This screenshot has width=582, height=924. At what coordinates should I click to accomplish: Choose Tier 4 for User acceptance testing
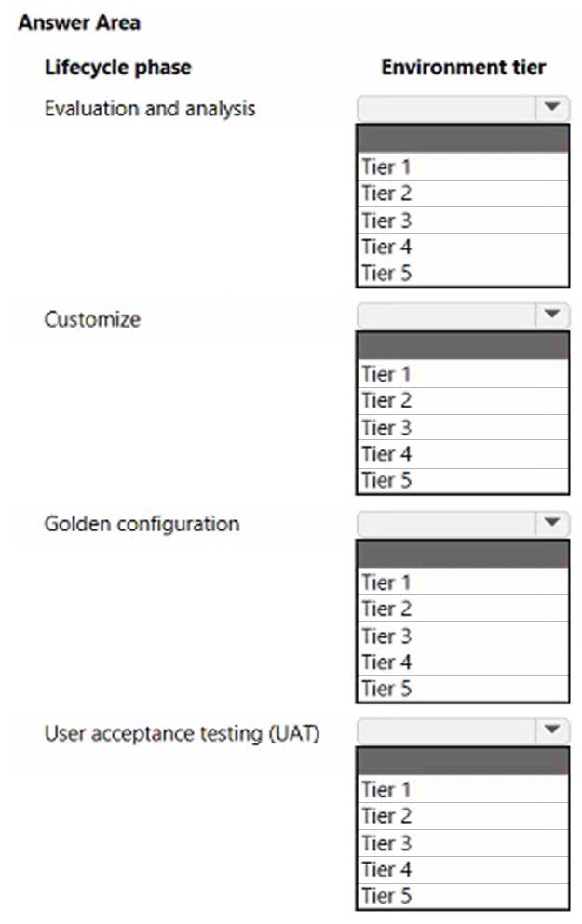(463, 869)
